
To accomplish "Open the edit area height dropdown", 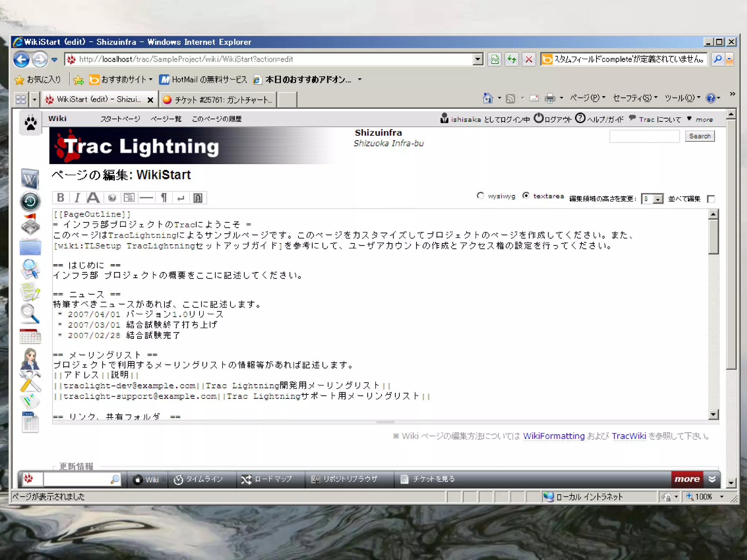I will (x=657, y=199).
